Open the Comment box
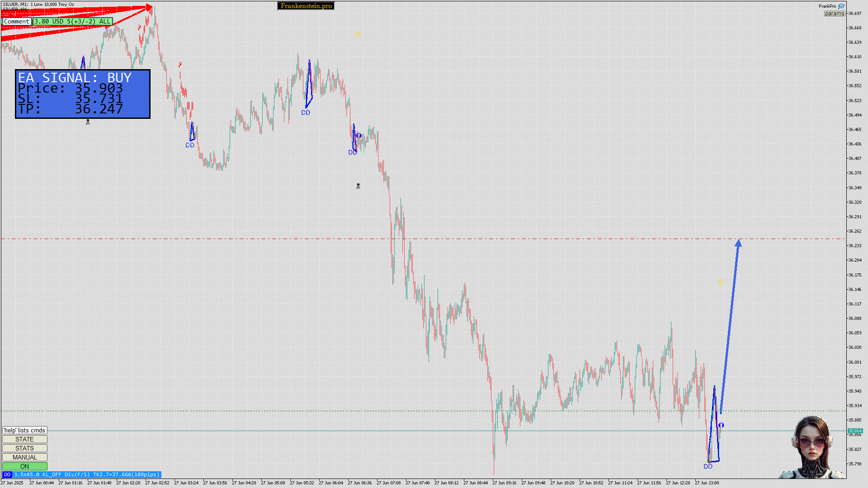The image size is (868, 488). pos(17,21)
